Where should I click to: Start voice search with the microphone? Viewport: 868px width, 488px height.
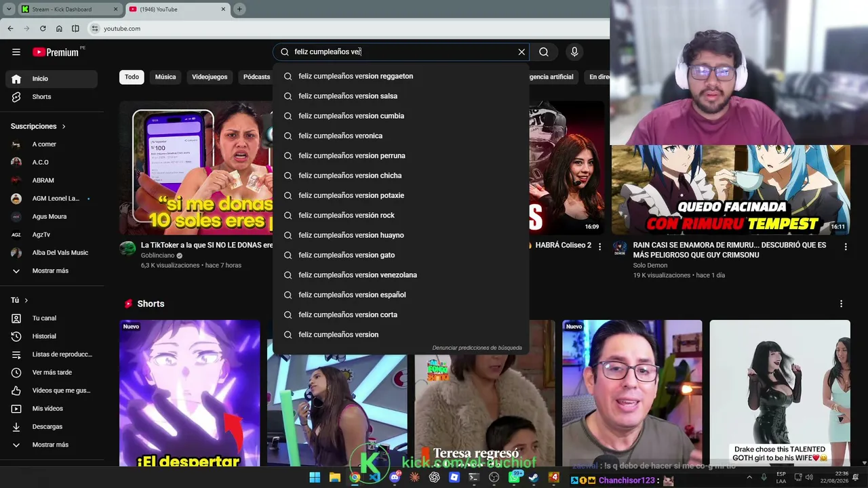(574, 52)
